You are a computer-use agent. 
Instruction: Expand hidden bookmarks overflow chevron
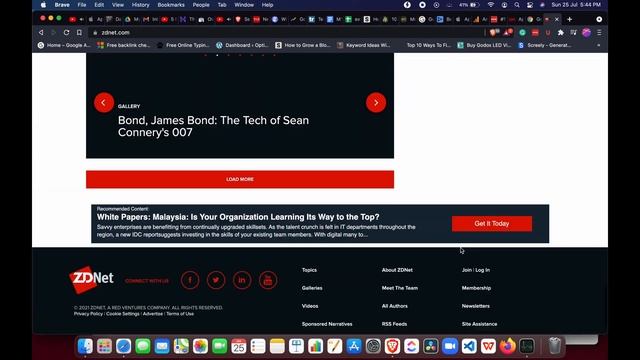(x=599, y=45)
